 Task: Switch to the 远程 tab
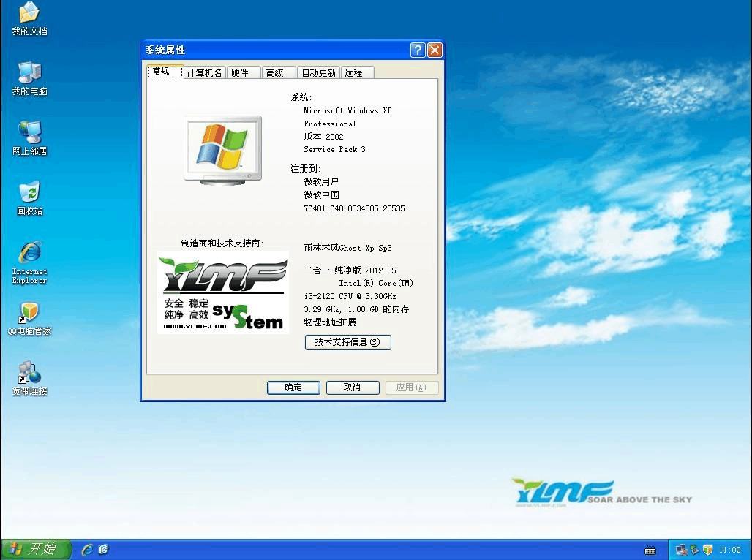coord(357,73)
